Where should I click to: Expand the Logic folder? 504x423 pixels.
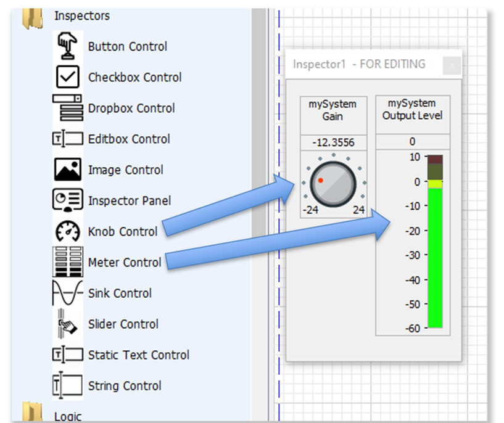31,414
